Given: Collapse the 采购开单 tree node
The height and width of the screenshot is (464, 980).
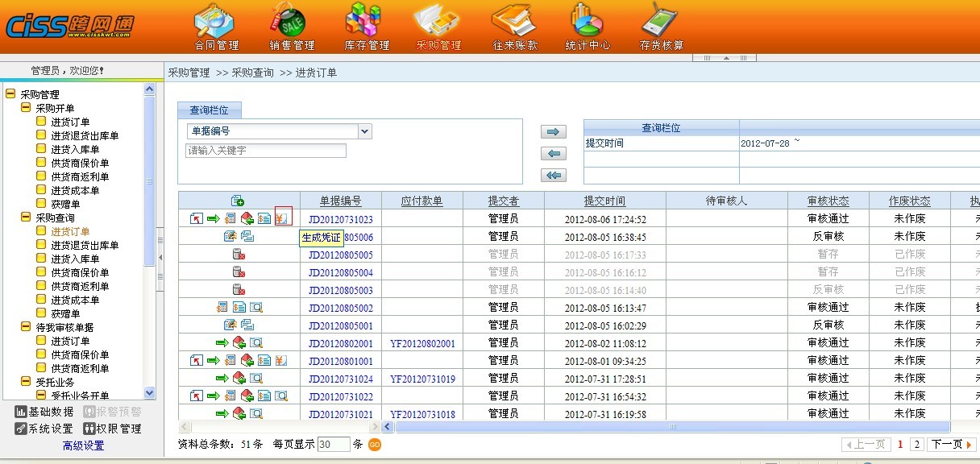Looking at the screenshot, I should click(26, 108).
